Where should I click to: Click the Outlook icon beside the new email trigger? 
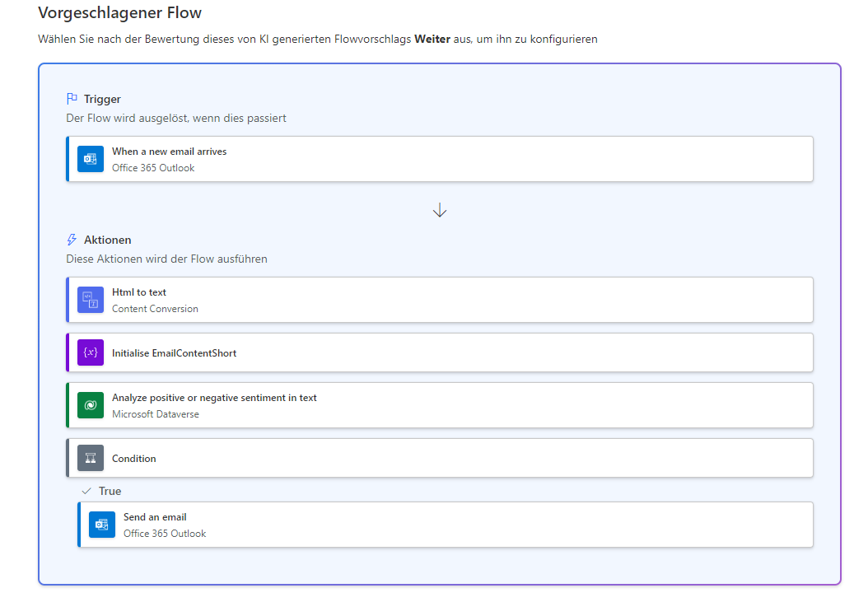(x=91, y=159)
